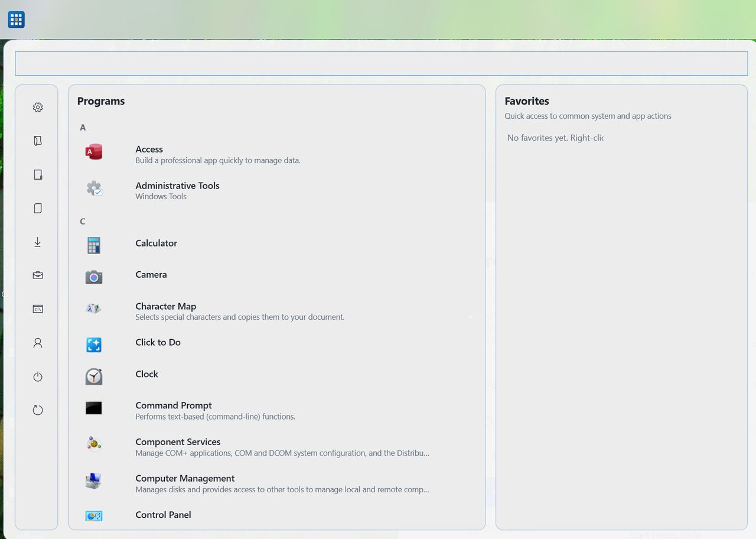Click the Computer Management icon
Screen dimensions: 756x539
[93, 480]
